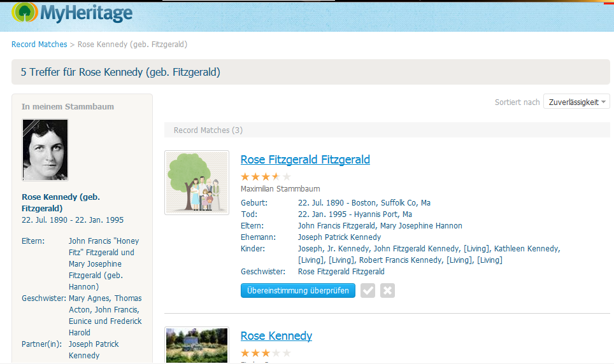This screenshot has width=614, height=364.
Task: Click death entry 22. Jan. 1995 - Hyannis Port
Action: coord(355,214)
